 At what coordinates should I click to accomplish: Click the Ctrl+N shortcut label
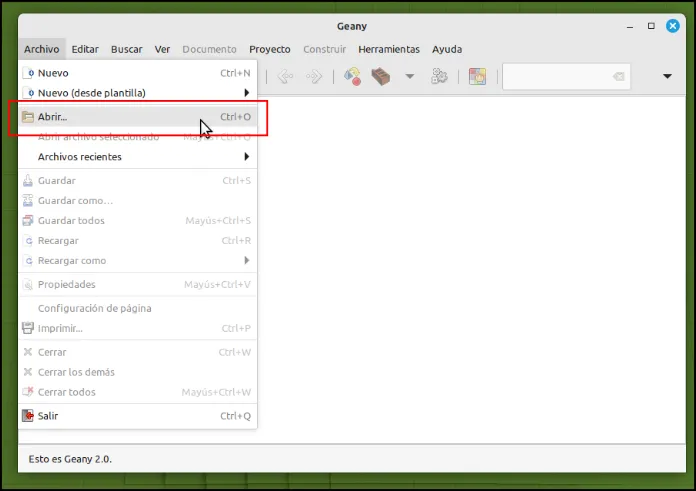[x=235, y=73]
